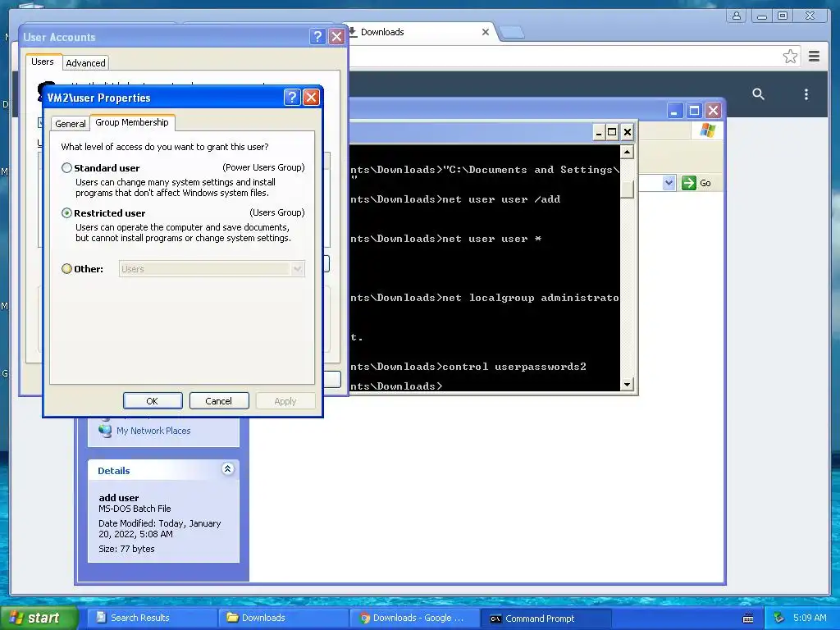Maximize the Explorer Downloads window

click(x=694, y=111)
